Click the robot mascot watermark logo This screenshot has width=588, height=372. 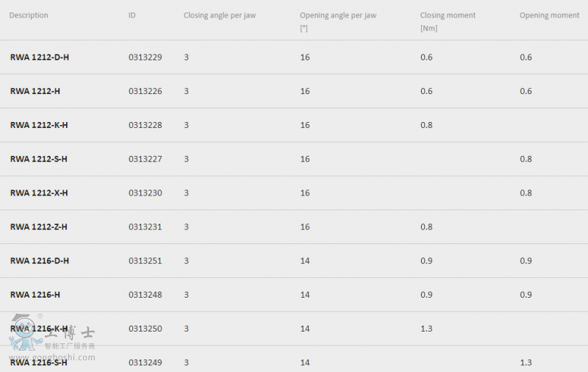pos(25,332)
